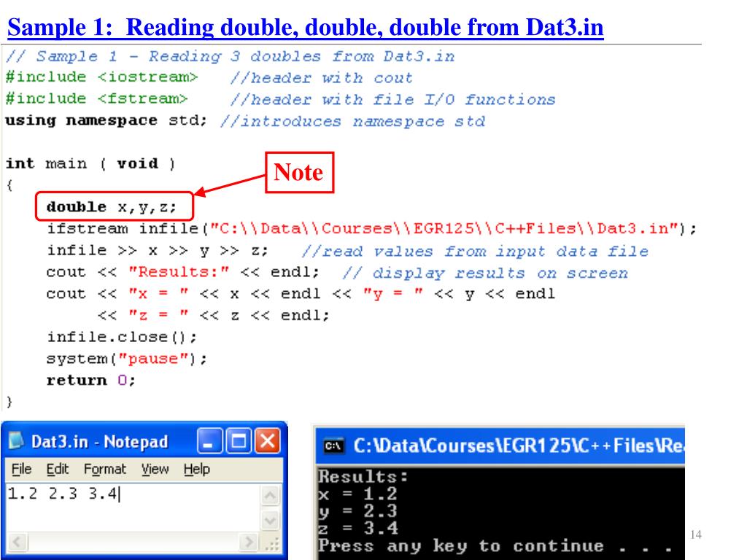Image resolution: width=747 pixels, height=560 pixels.
Task: Click the command prompt C:\ icon
Action: point(333,446)
